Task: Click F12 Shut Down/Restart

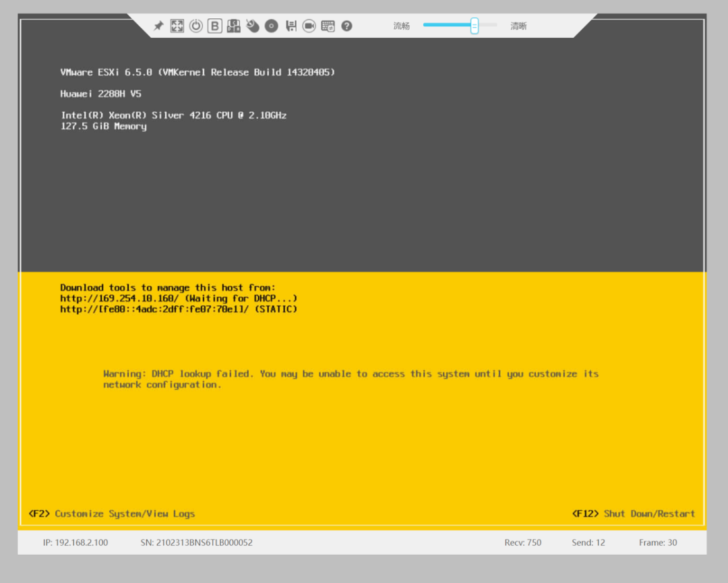Action: 634,514
